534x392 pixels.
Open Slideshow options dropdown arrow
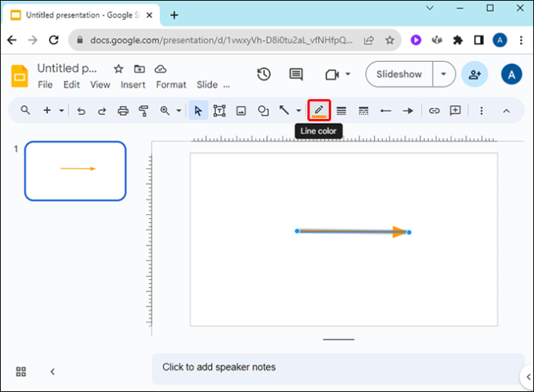click(443, 74)
